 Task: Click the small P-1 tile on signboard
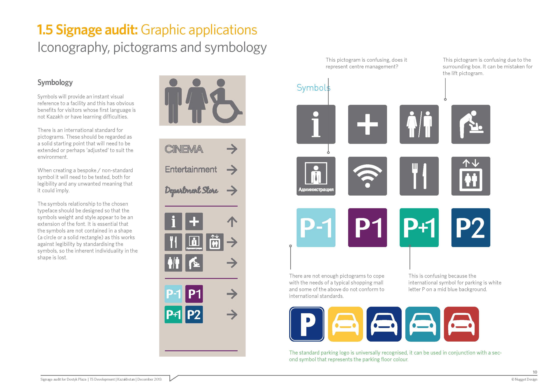click(173, 294)
